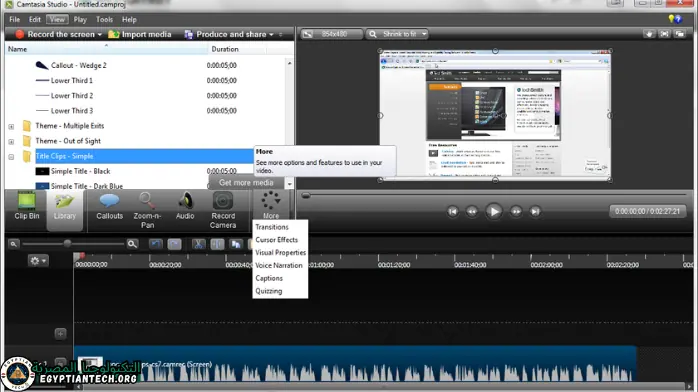Open the Record Camera tool
This screenshot has width=698, height=392.
coord(223,210)
